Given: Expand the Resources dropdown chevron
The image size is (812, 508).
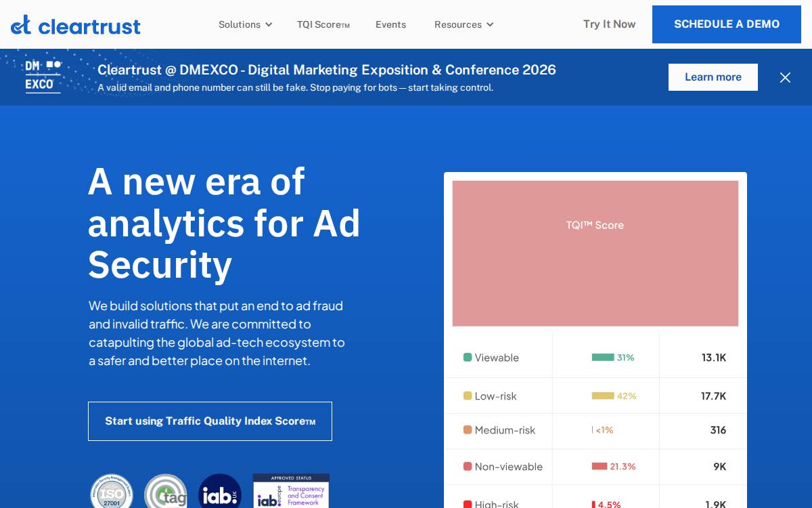Looking at the screenshot, I should pos(490,24).
